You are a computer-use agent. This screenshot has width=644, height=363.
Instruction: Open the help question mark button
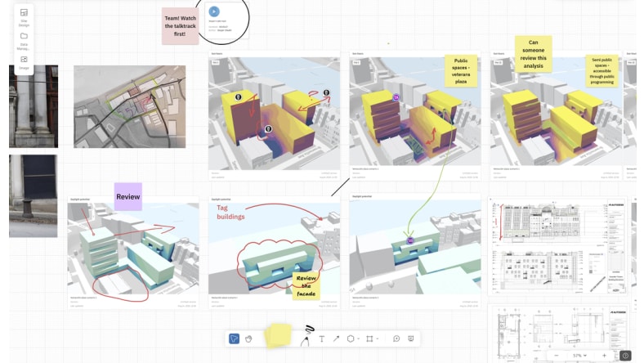click(x=625, y=356)
